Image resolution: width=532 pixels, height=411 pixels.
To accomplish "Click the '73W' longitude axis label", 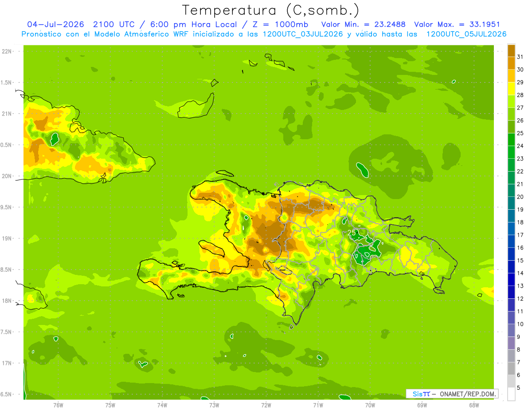I will coord(214,405).
